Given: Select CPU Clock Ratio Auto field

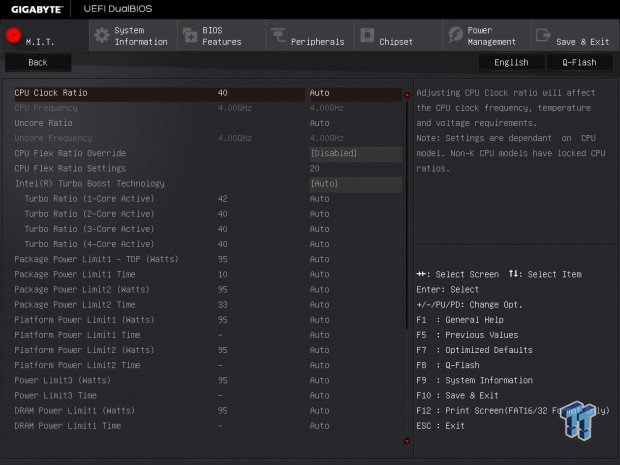Looking at the screenshot, I should point(356,93).
